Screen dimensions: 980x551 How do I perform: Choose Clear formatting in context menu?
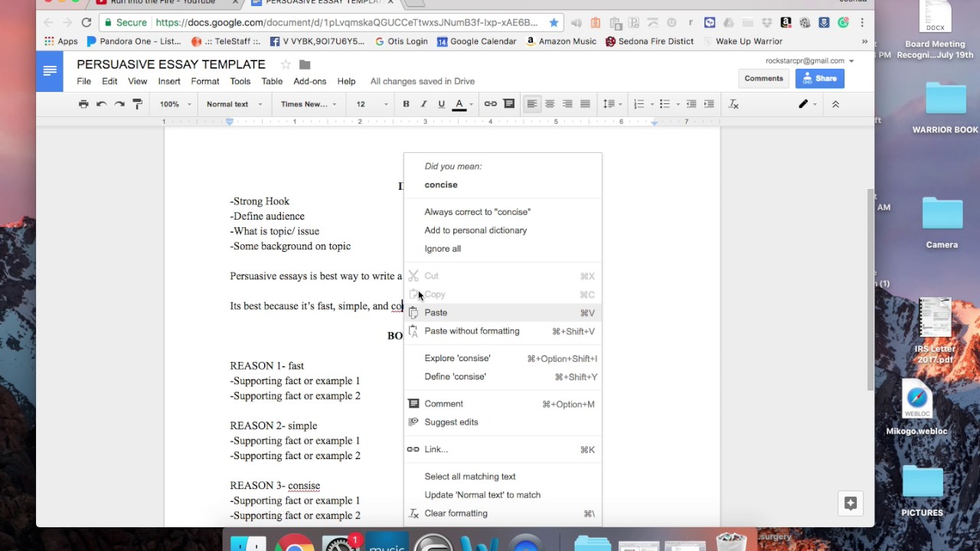click(503, 514)
